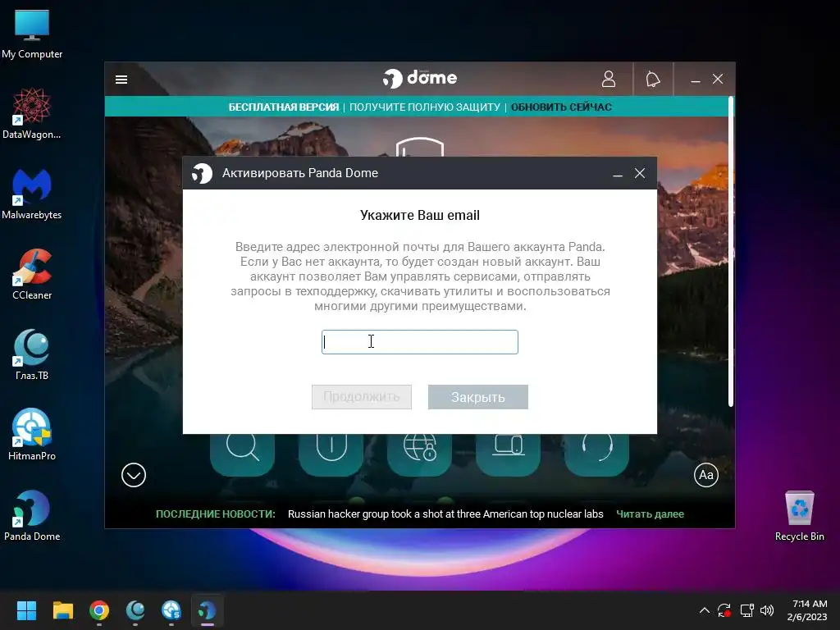Close the main Panda Dome window
This screenshot has width=840, height=630.
pos(718,80)
